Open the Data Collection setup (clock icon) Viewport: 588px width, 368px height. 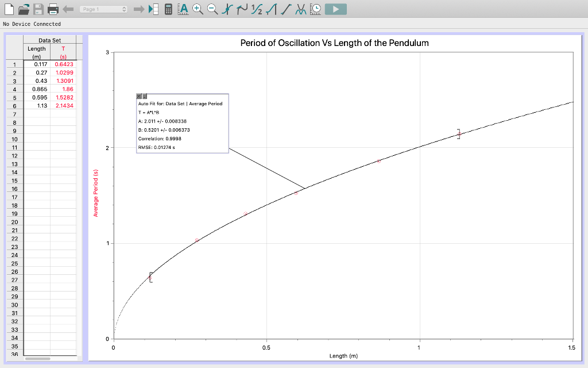[315, 9]
